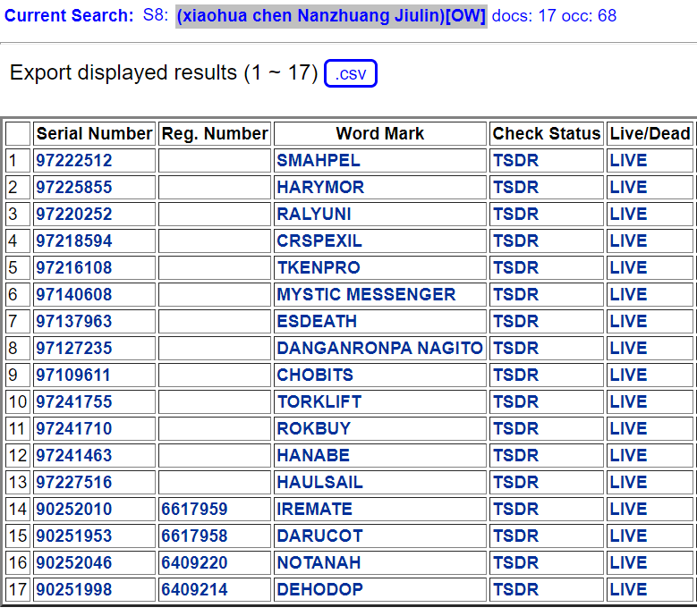Open the TORKLIFT word mark

tap(319, 401)
